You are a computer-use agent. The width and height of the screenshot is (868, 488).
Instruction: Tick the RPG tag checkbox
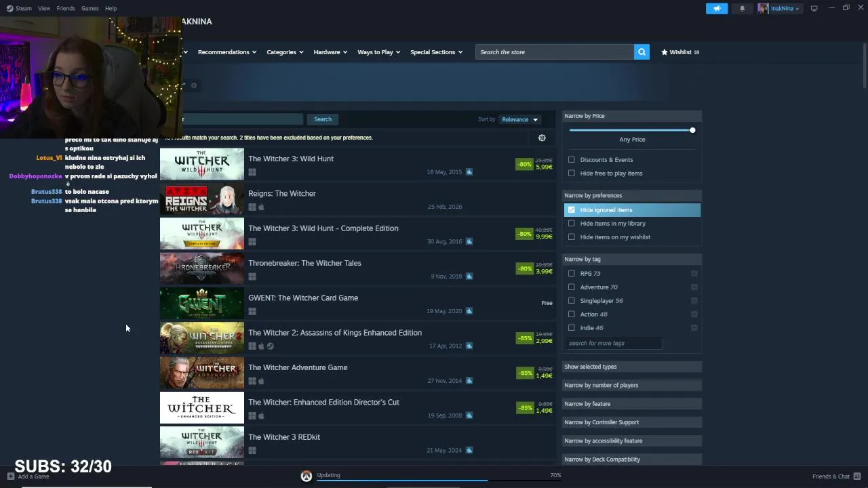571,273
